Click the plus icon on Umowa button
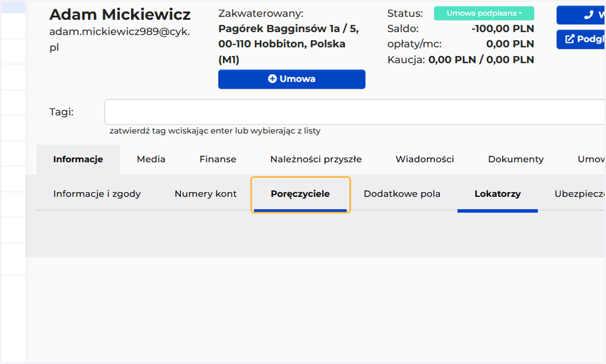606x364 pixels. pos(272,79)
